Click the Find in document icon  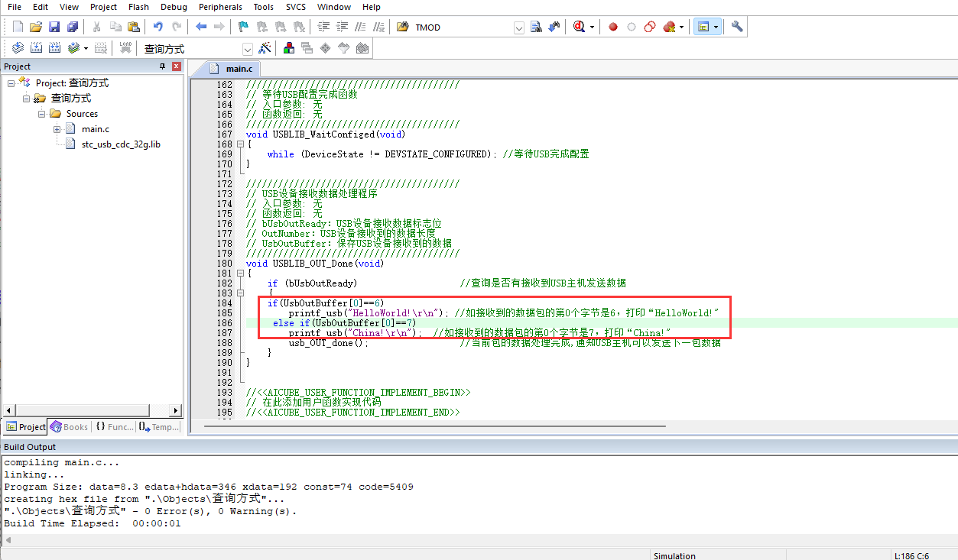(536, 27)
